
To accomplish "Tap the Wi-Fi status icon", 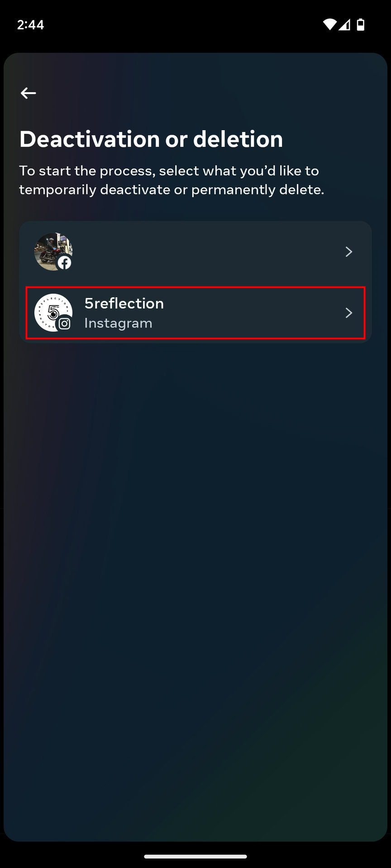I will pyautogui.click(x=330, y=24).
